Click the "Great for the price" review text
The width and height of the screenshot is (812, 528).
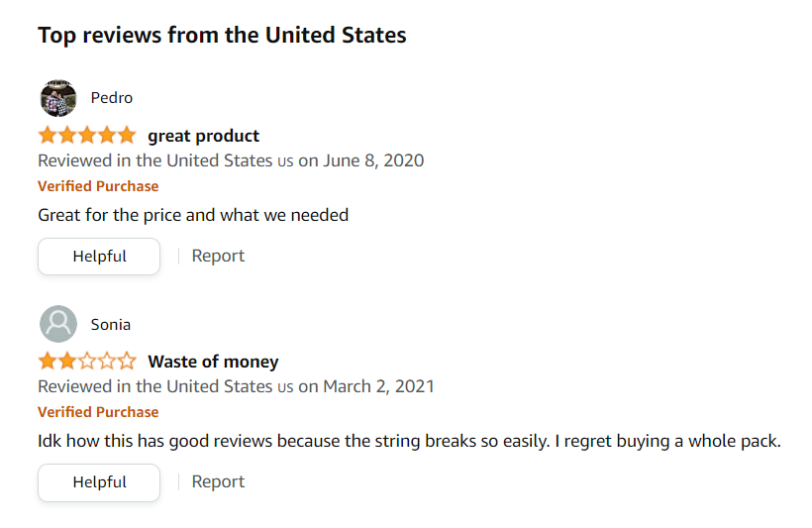click(193, 215)
